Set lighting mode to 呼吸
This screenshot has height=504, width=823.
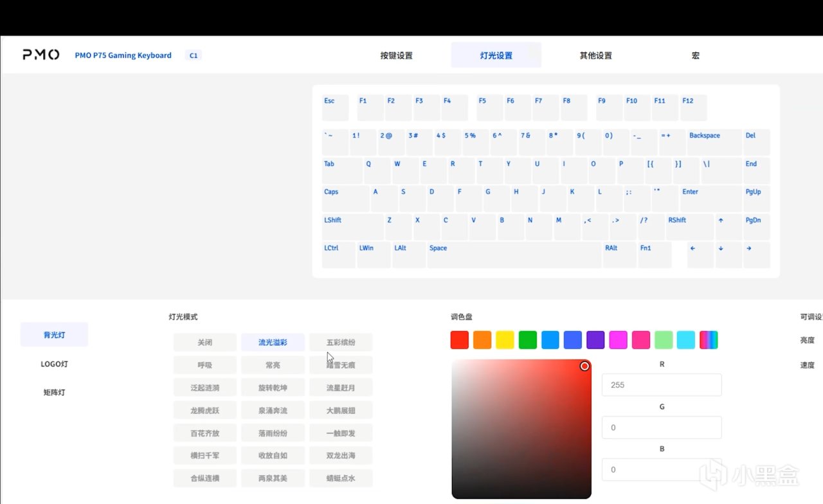[x=205, y=365]
